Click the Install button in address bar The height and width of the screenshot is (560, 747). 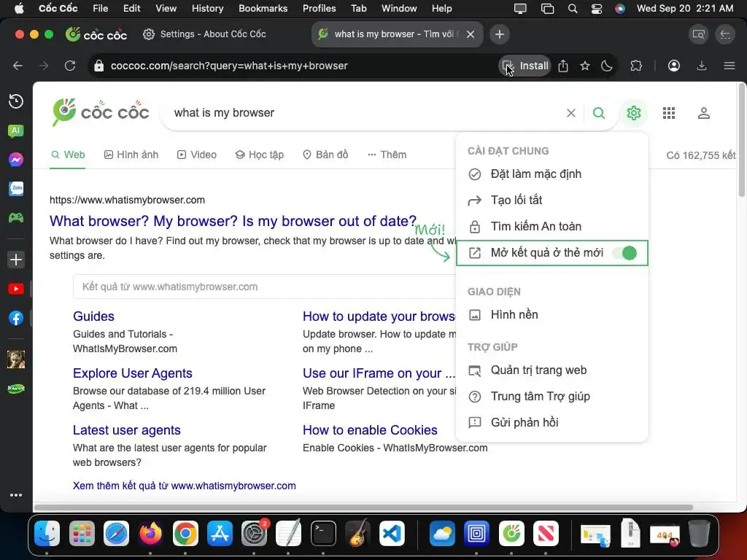(525, 66)
